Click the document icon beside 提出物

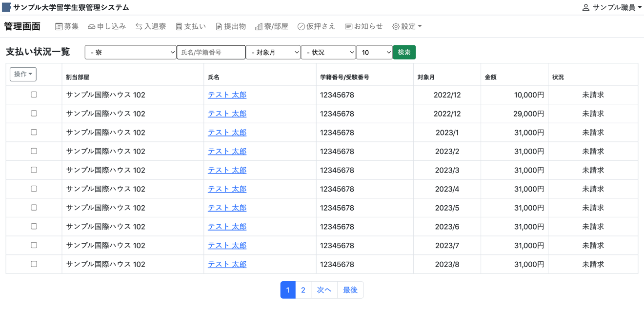pos(219,27)
